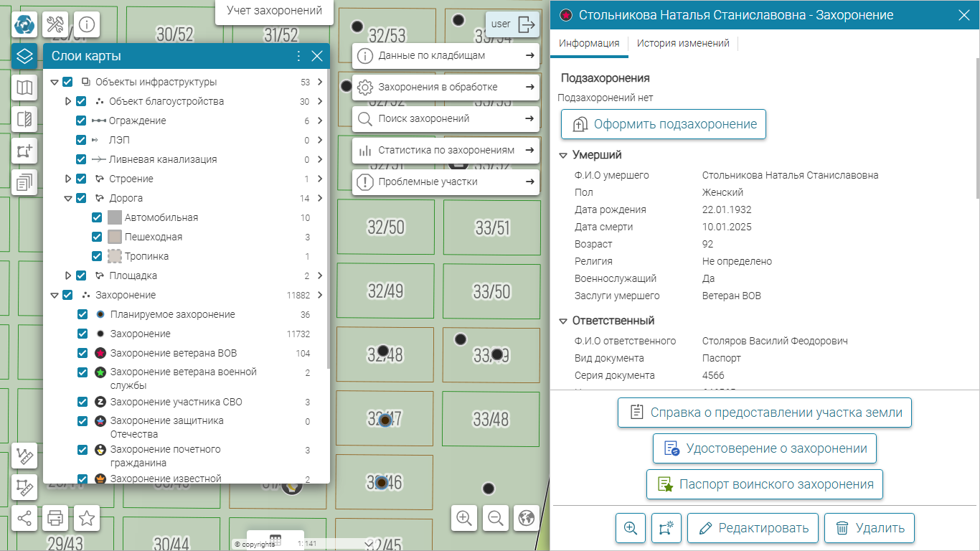The image size is (980, 551).
Task: Click the logout icon next to user
Action: tap(527, 24)
